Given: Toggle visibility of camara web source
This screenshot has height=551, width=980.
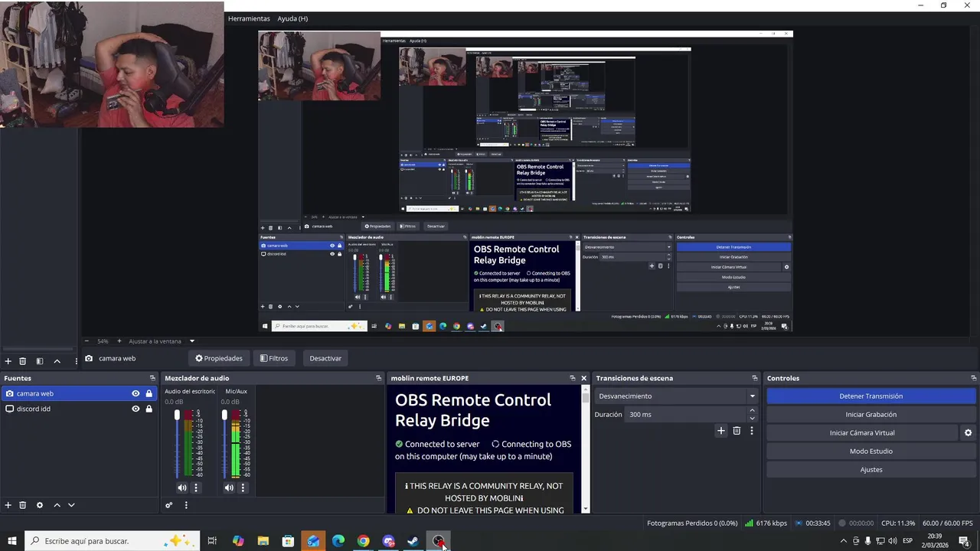Looking at the screenshot, I should [x=136, y=393].
